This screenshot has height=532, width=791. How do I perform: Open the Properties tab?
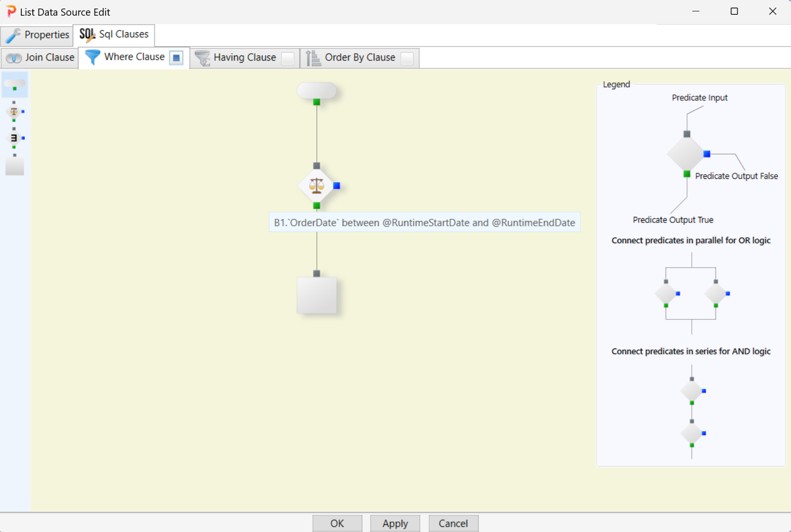point(37,35)
